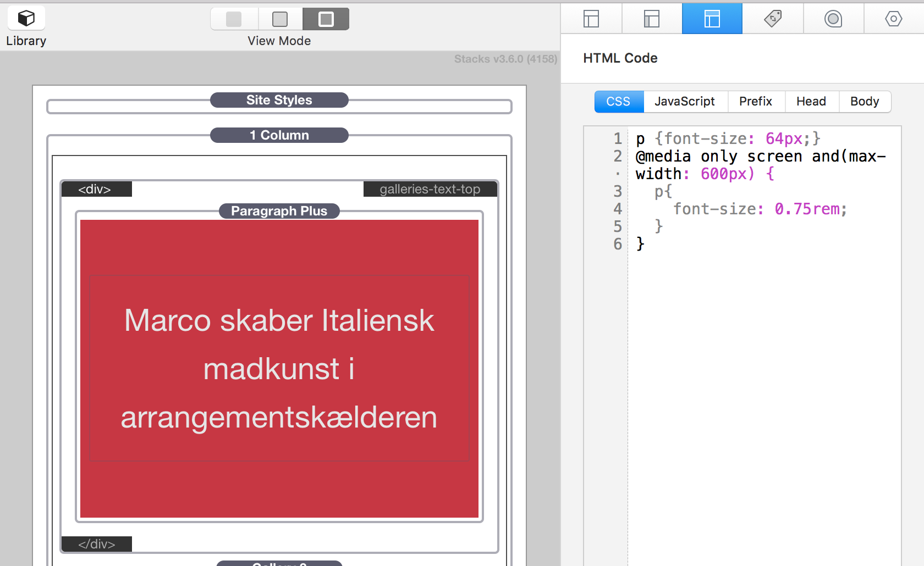Open the circle-shaped inspector tab icon
The height and width of the screenshot is (566, 924).
tap(833, 19)
